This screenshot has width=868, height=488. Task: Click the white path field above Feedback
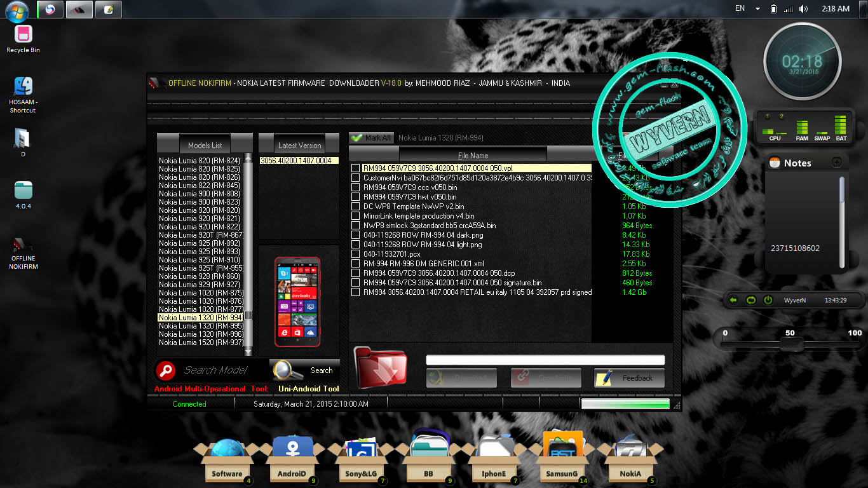coord(545,360)
